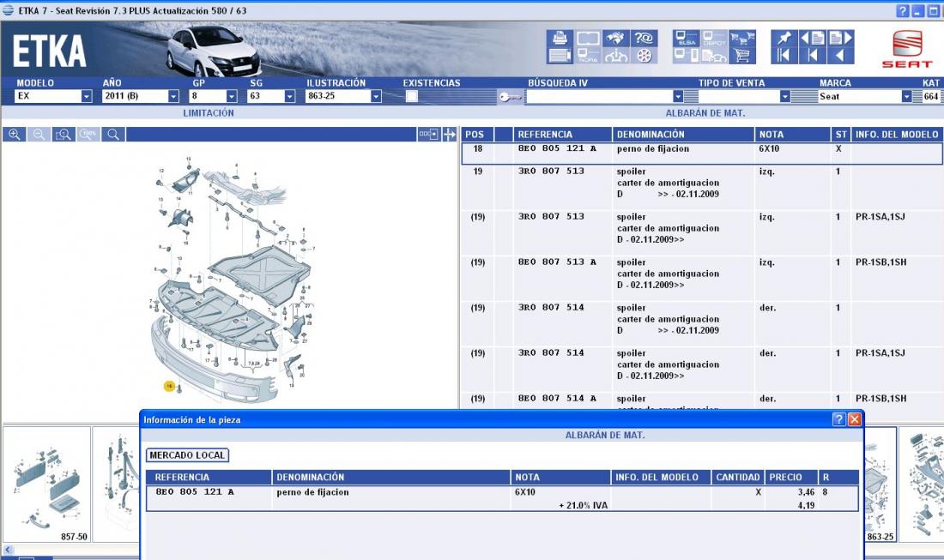Click the Info. del modelo header in main table
Screen dimensions: 944x560
(897, 134)
